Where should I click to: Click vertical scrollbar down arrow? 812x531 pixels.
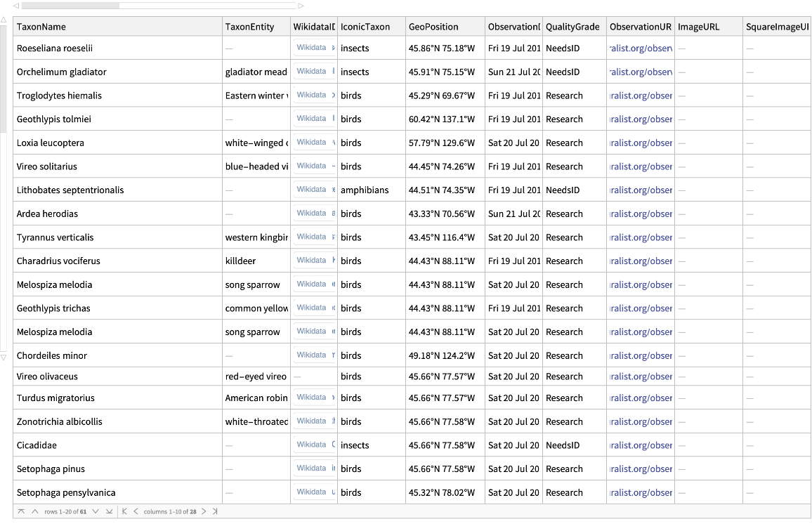4,358
